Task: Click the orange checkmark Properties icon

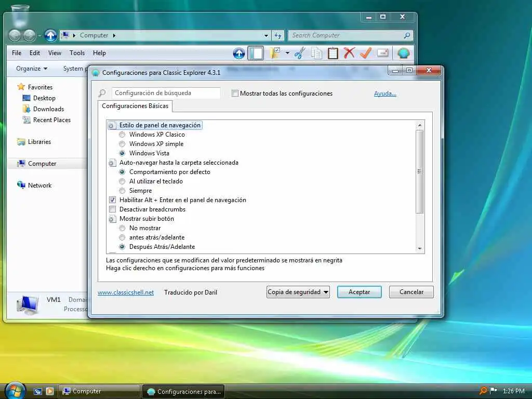Action: coord(366,53)
